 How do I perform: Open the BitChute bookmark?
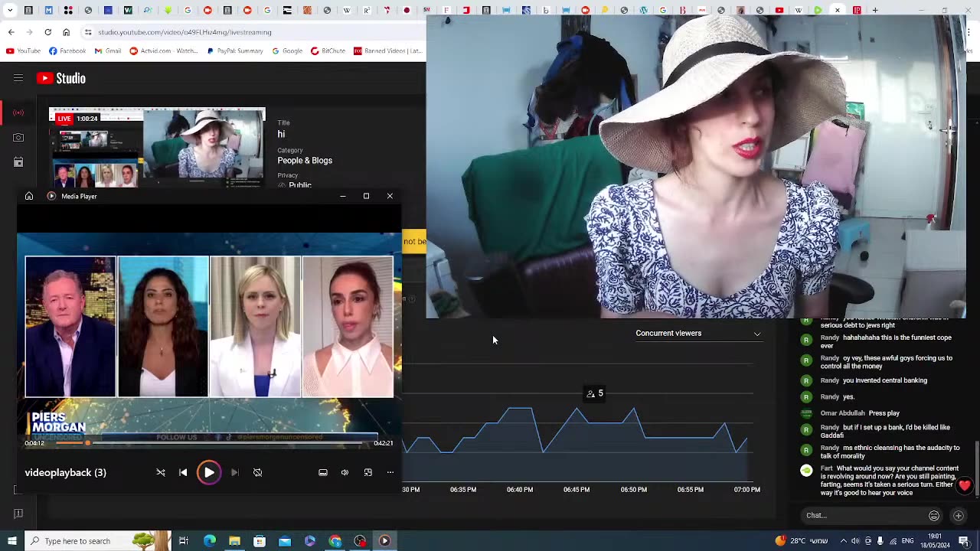tap(328, 51)
